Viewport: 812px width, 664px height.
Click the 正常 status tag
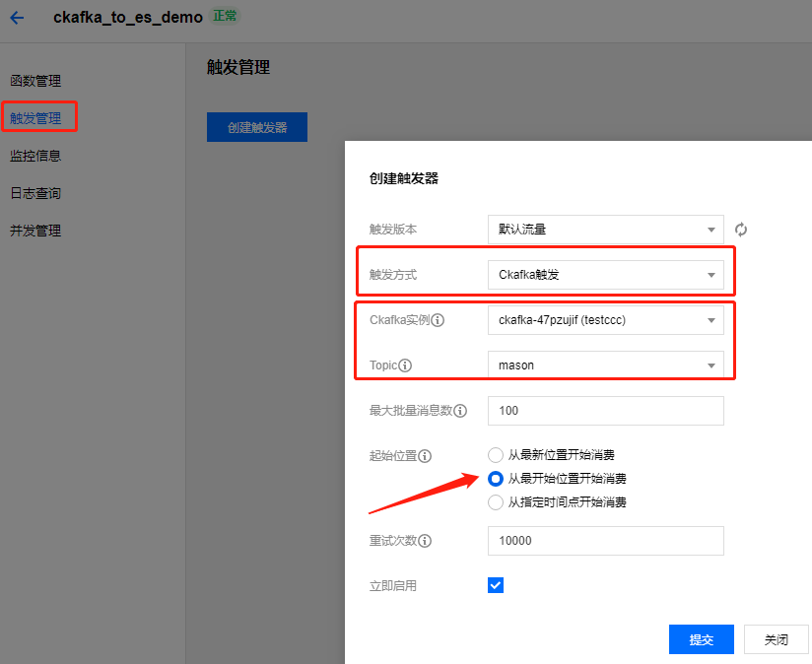(x=225, y=17)
